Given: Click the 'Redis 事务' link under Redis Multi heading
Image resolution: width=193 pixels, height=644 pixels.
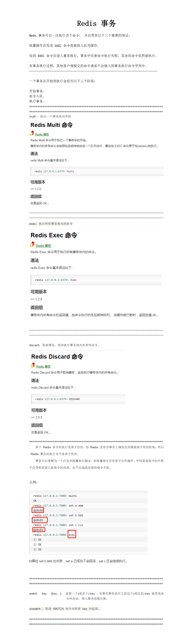Looking at the screenshot, I should coord(42,135).
